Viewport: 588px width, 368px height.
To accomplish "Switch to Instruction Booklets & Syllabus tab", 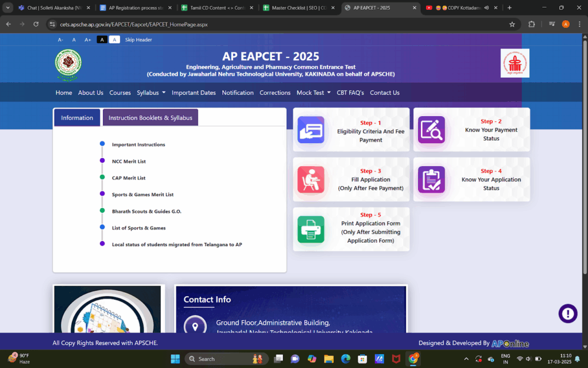I will (x=150, y=117).
